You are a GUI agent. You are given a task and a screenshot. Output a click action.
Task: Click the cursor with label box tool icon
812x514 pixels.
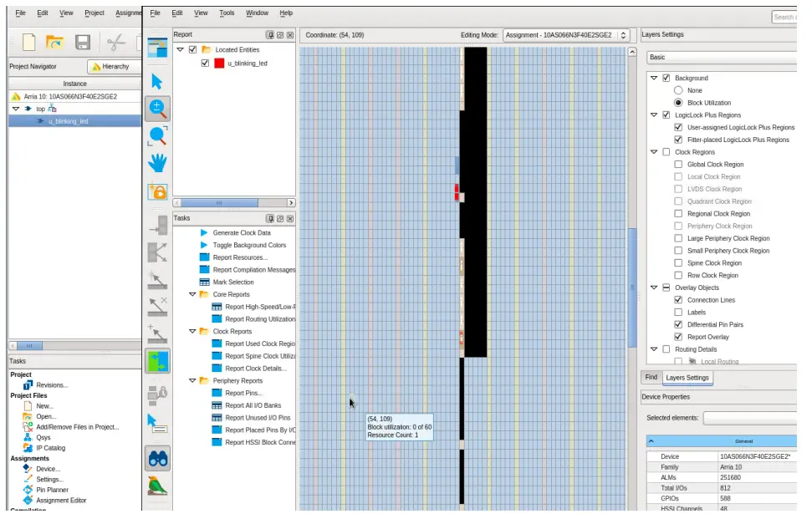pyautogui.click(x=157, y=423)
